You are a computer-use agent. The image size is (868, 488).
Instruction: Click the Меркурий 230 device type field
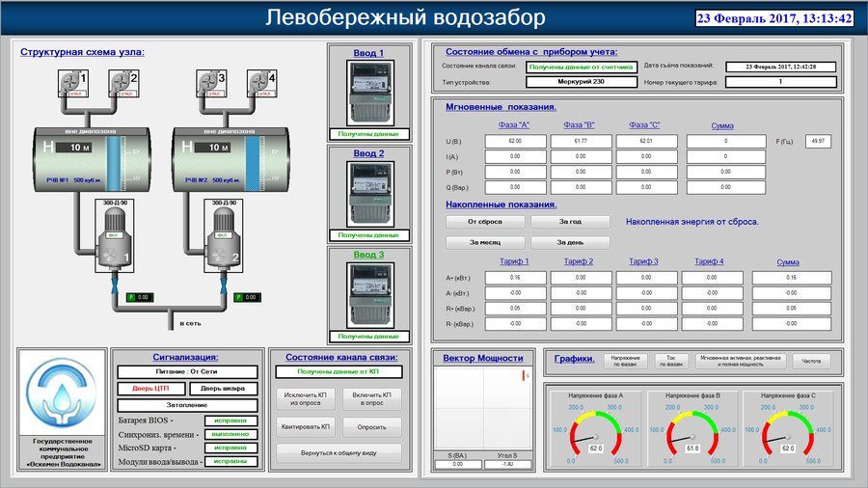[x=582, y=82]
